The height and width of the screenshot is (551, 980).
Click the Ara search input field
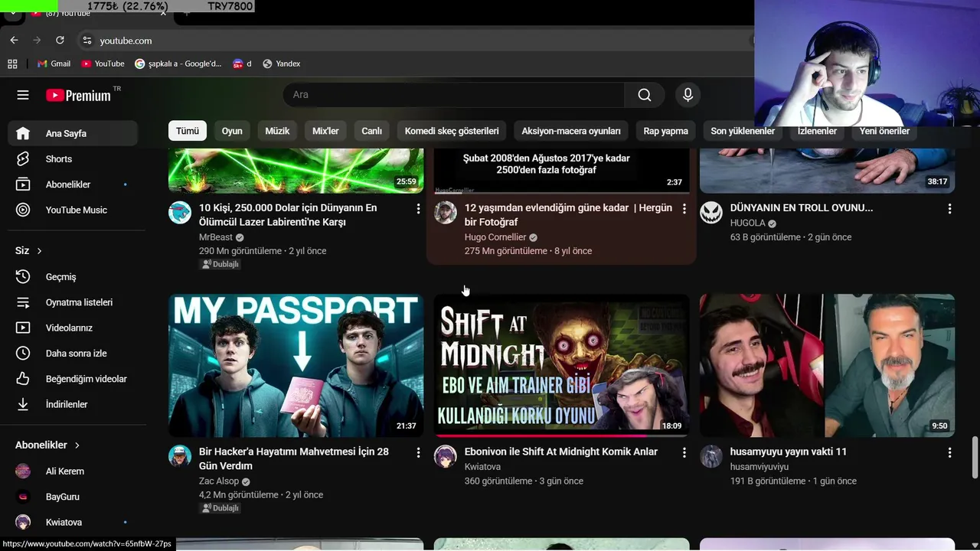coord(454,95)
